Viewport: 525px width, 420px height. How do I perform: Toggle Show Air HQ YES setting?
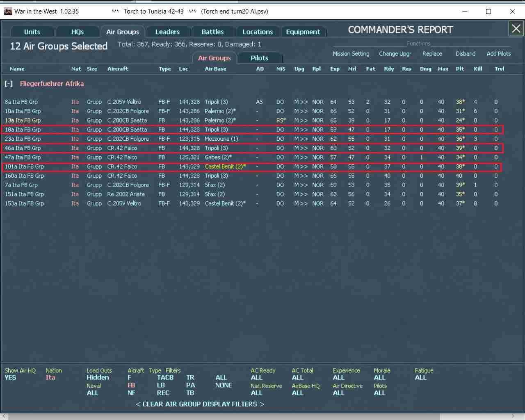[11, 378]
